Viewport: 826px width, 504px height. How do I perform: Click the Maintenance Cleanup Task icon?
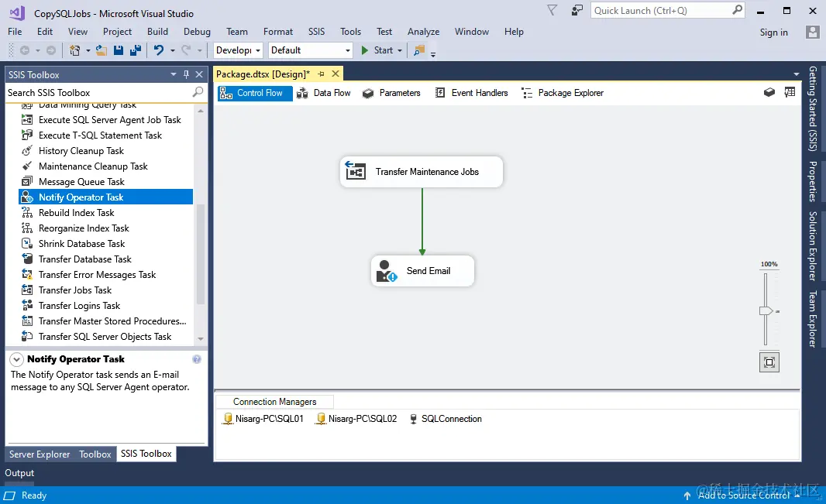click(27, 166)
